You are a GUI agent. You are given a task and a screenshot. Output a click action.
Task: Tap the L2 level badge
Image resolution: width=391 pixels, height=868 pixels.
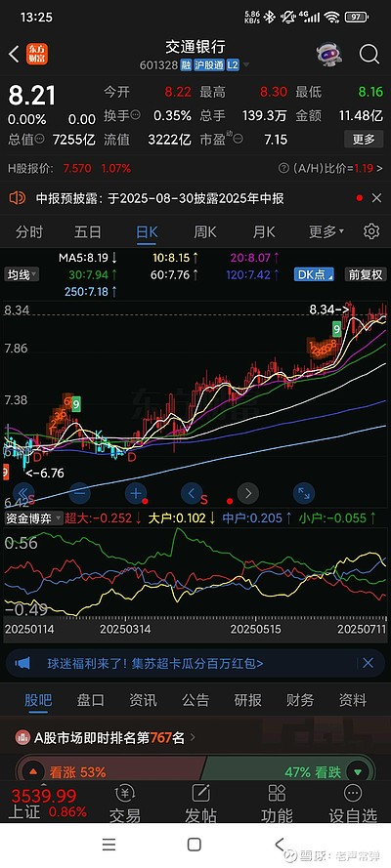(233, 65)
